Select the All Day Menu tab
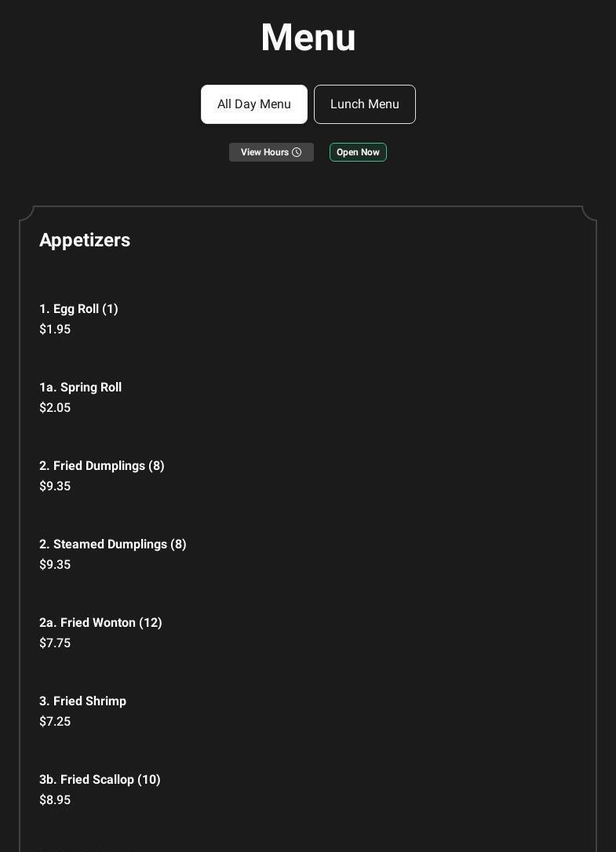616x852 pixels. click(254, 104)
